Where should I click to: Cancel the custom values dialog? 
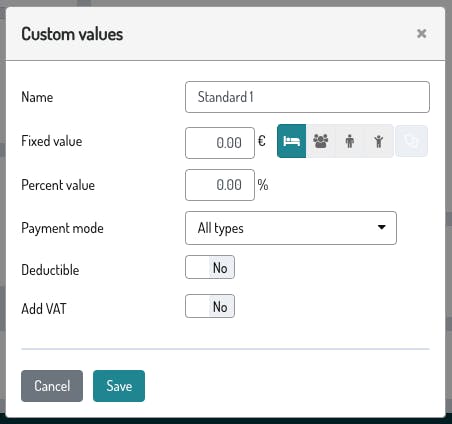coord(52,386)
